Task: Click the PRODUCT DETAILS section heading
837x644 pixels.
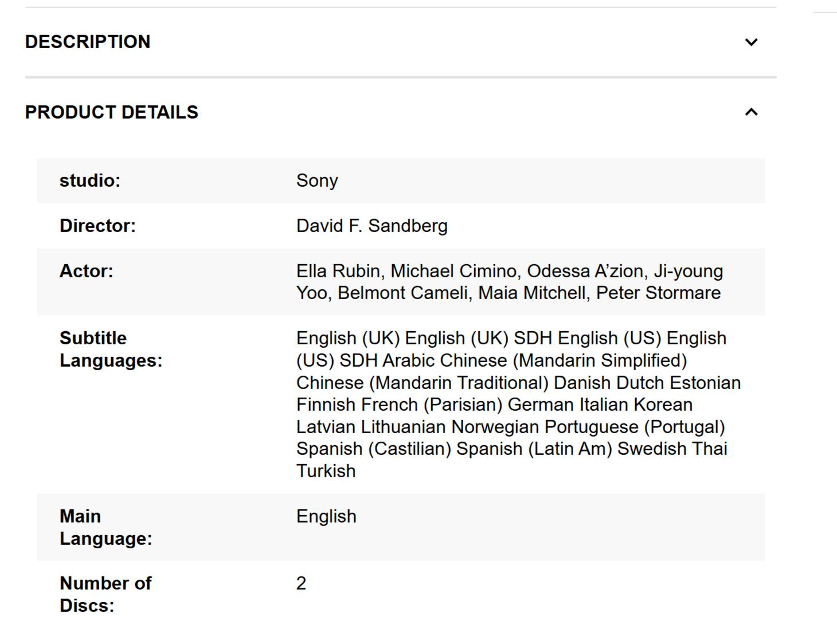Action: 112,112
